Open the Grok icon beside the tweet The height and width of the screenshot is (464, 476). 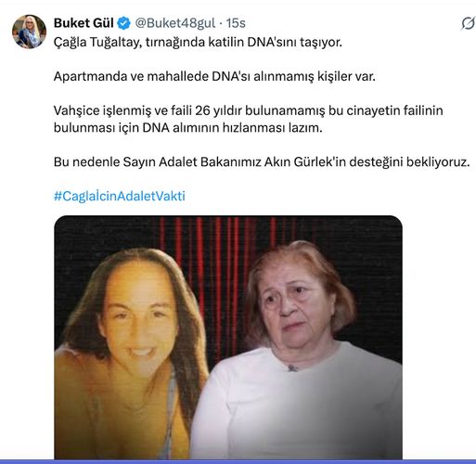click(x=468, y=23)
